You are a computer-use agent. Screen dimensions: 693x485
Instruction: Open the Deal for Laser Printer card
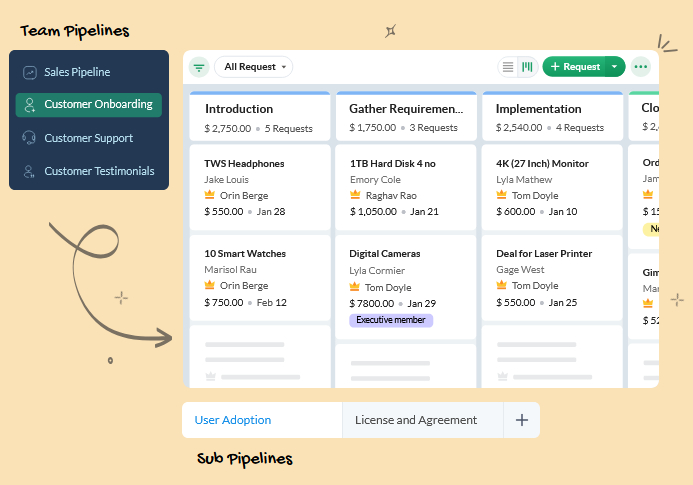(x=552, y=278)
